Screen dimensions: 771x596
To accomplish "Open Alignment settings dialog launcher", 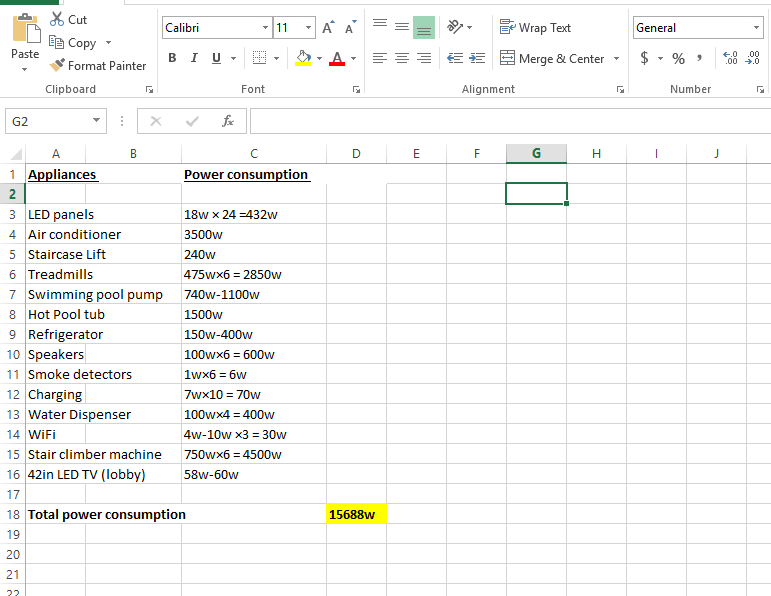I will click(x=621, y=89).
